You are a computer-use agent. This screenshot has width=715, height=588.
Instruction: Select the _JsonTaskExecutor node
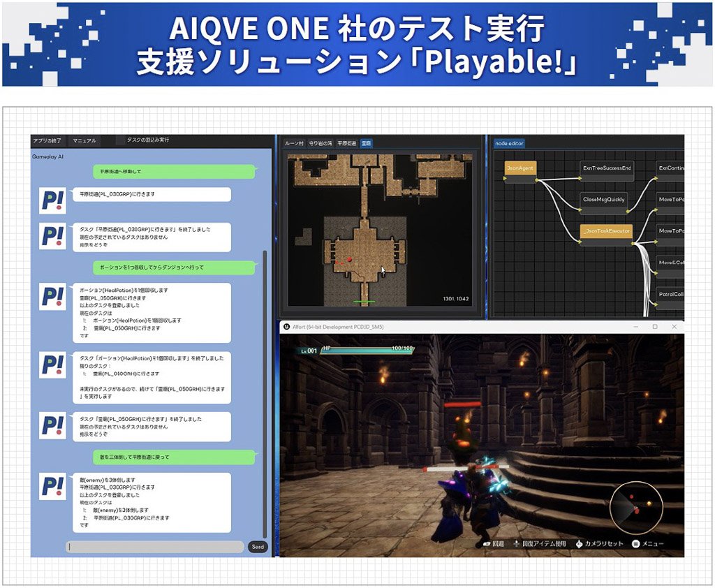coord(607,233)
